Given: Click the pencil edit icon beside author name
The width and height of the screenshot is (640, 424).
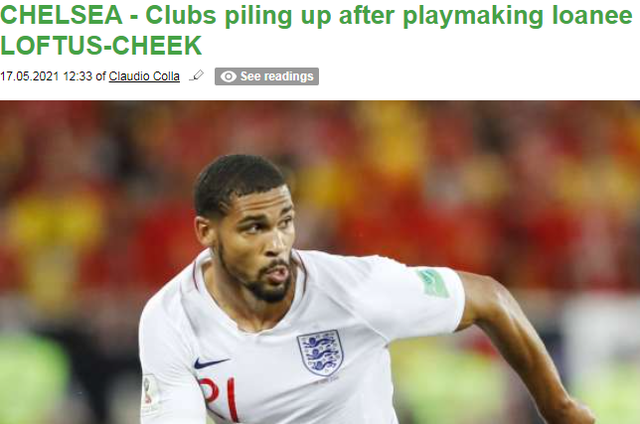Looking at the screenshot, I should coord(196,76).
